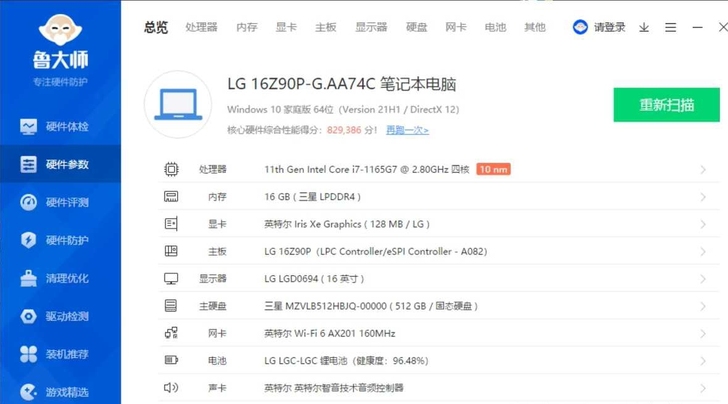Open the hamburger main menu
Viewport: 728px width, 404px height.
(670, 28)
